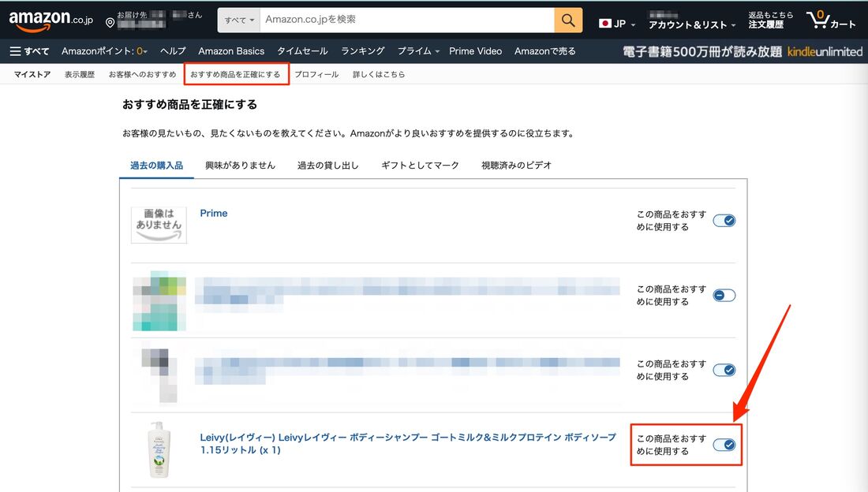Select おすすめ商品を正確にする submenu item
The image size is (868, 492).
235,74
